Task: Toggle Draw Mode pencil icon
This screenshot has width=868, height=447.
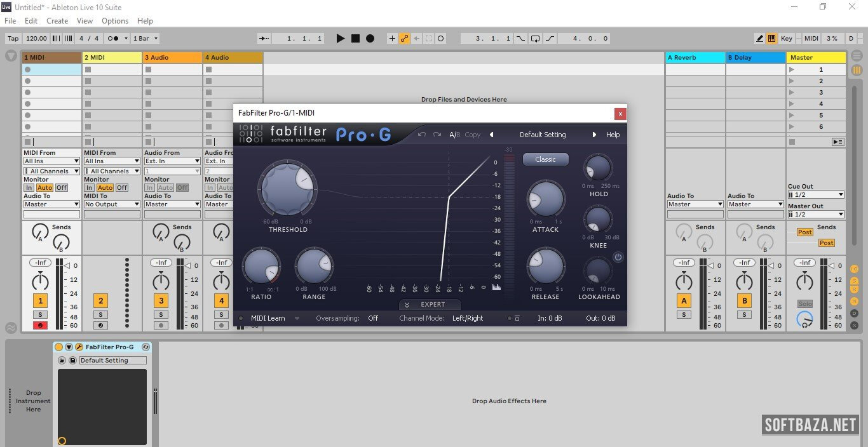Action: (x=760, y=38)
